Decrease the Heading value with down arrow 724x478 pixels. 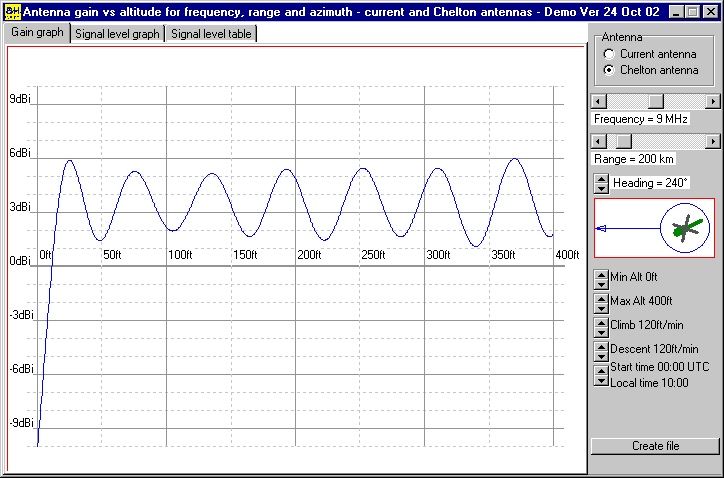(601, 188)
